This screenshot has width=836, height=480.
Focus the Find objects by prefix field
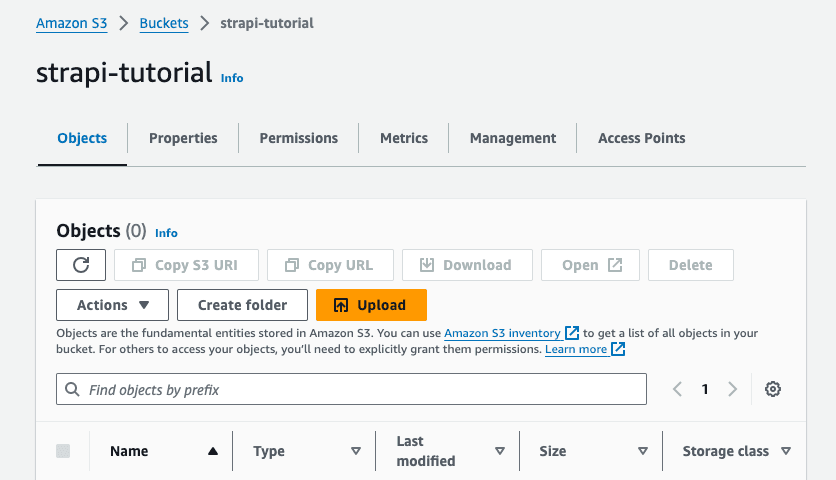(x=351, y=389)
